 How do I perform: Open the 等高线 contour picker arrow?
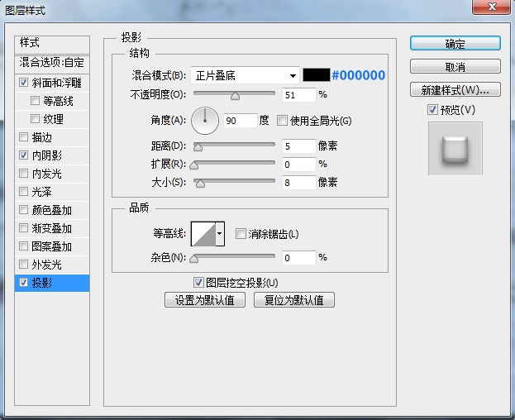pyautogui.click(x=220, y=234)
